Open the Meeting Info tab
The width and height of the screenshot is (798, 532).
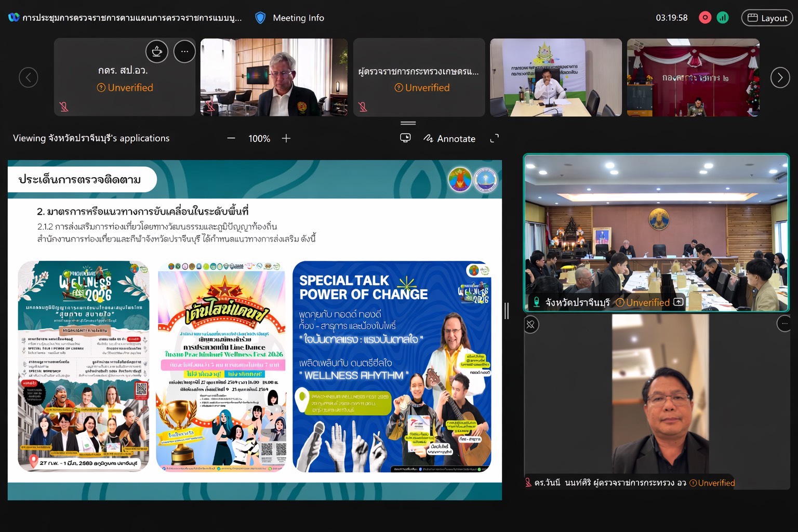click(298, 18)
